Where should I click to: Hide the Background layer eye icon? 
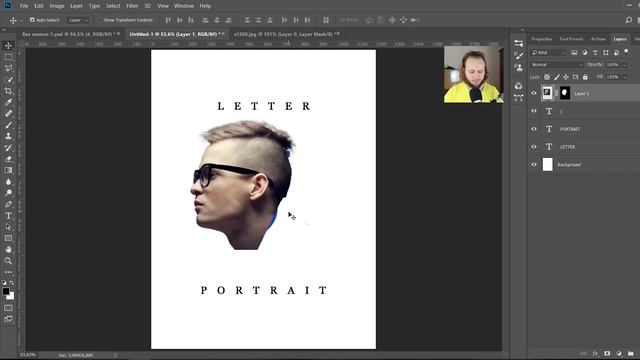tap(533, 164)
